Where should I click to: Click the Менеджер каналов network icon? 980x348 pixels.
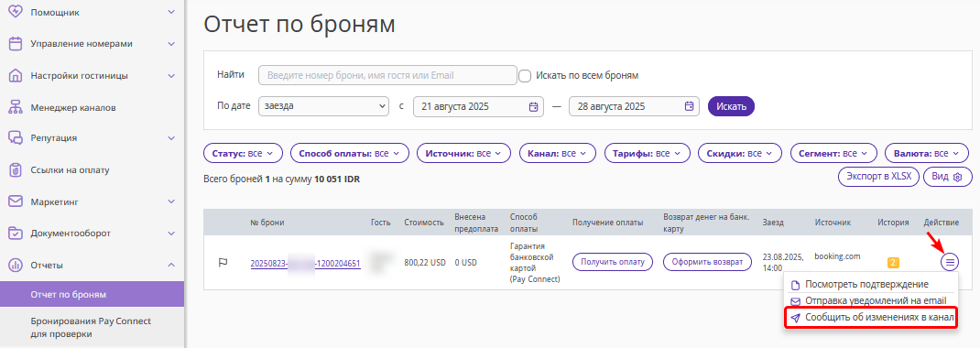16,107
